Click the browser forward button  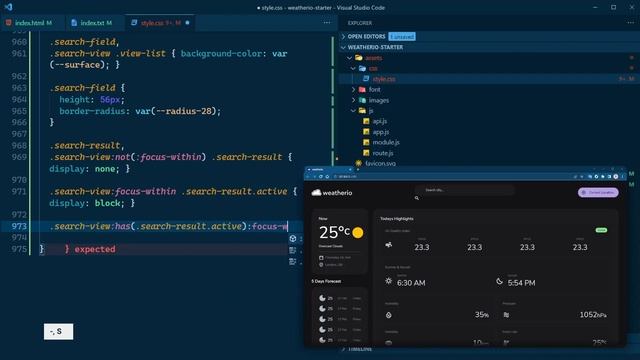(x=314, y=177)
